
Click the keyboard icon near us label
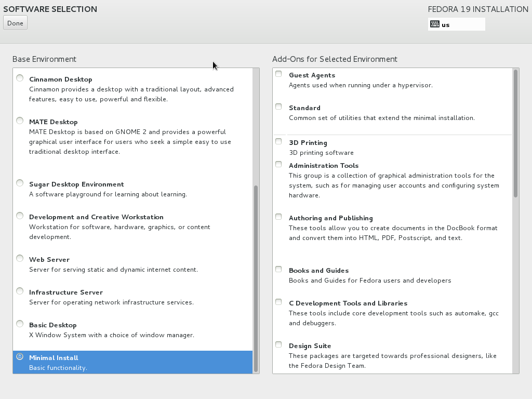pos(434,24)
